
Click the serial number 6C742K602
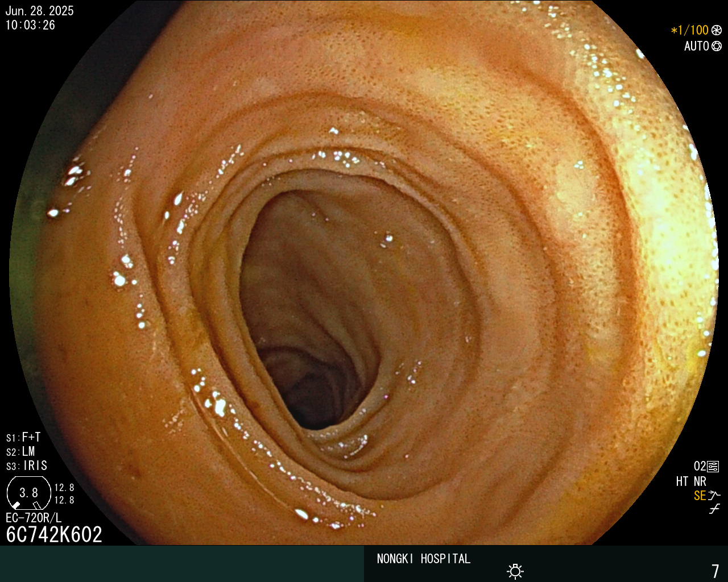pyautogui.click(x=54, y=535)
